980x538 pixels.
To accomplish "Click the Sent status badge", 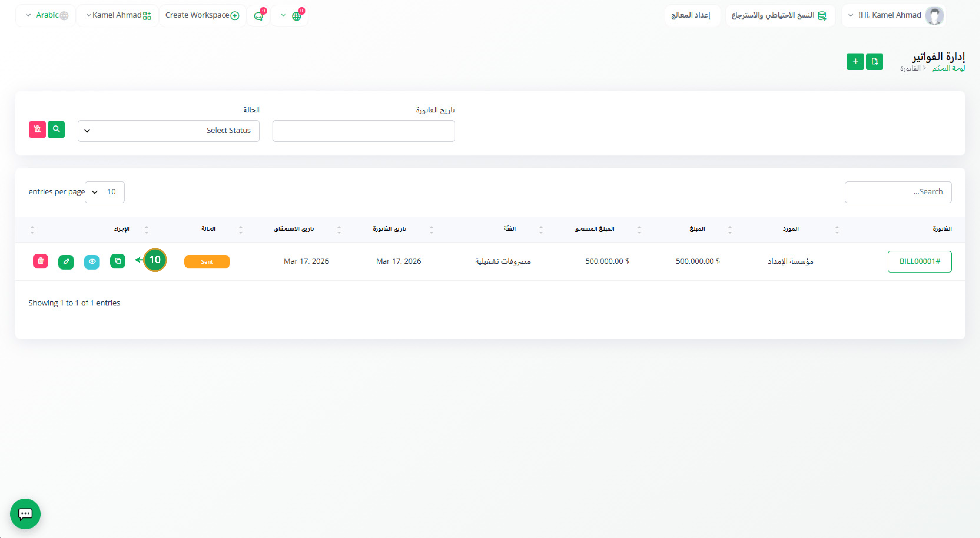I will [x=207, y=262].
